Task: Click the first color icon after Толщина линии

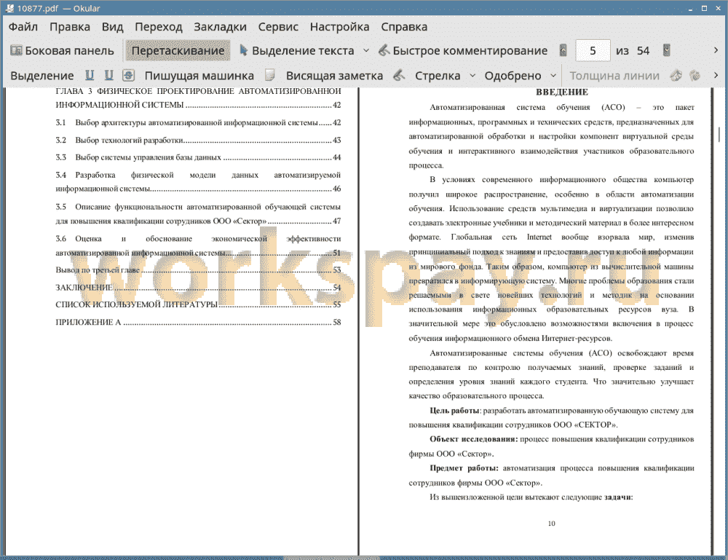Action: [x=676, y=75]
